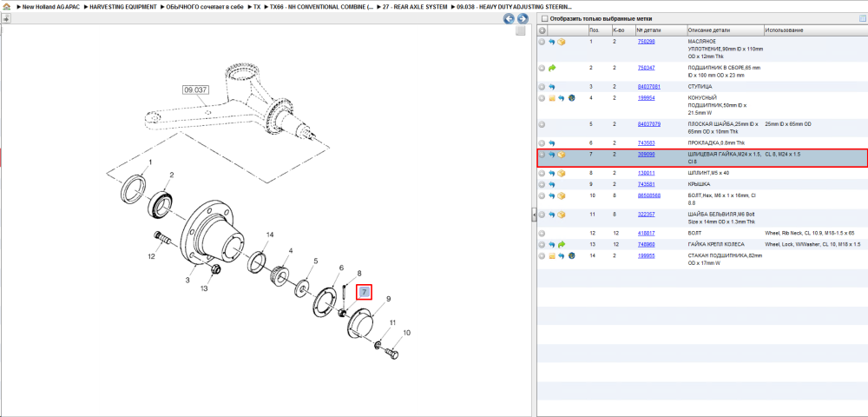Click the green arrow icon for part 758347
Viewport: 868px width, 417px height.
(x=552, y=68)
